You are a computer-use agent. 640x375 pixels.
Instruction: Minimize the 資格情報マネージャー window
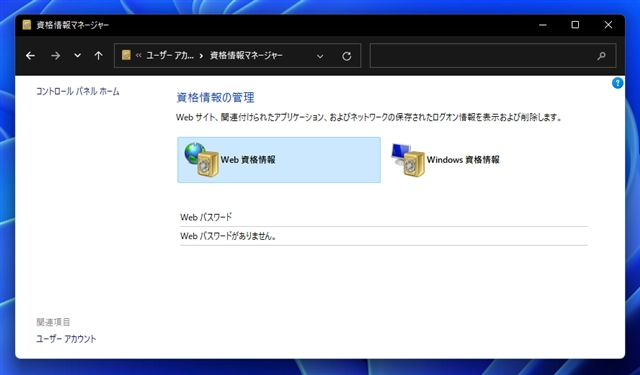542,25
